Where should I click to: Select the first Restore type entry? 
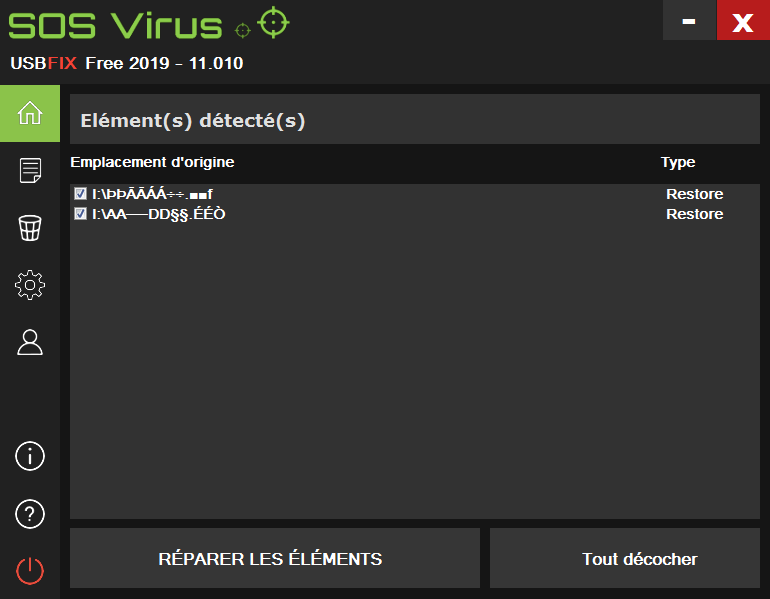pyautogui.click(x=694, y=194)
